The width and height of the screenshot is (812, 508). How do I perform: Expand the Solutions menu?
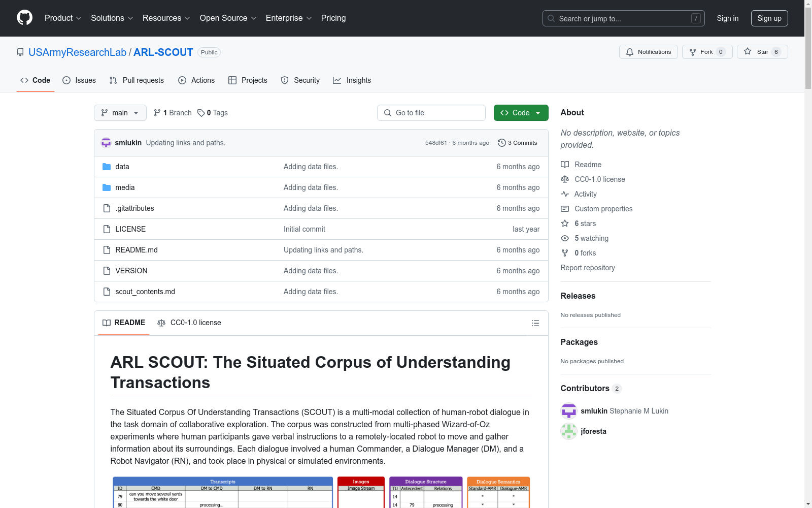pos(112,18)
